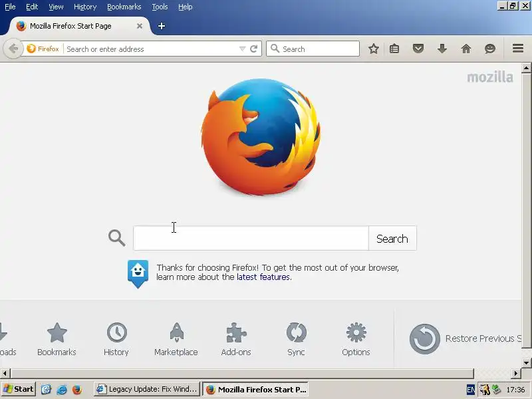Open the hamburger menu button

pyautogui.click(x=518, y=49)
